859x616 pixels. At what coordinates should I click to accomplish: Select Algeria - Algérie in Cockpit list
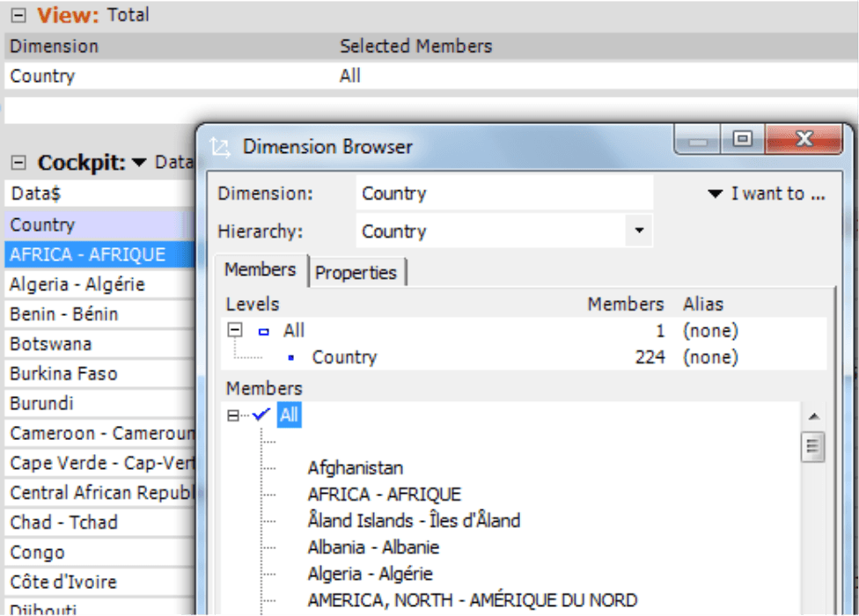(100, 284)
